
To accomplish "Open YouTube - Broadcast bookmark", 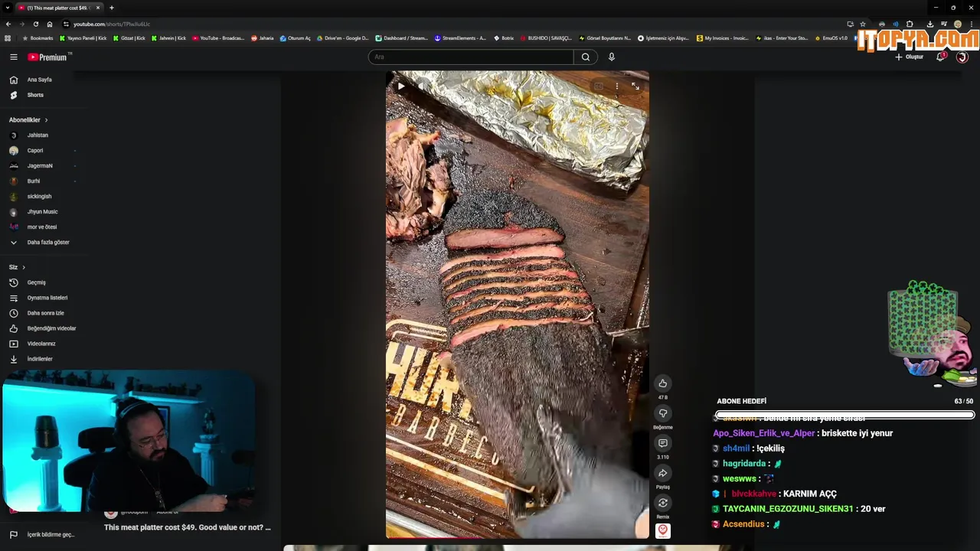I will 218,38.
